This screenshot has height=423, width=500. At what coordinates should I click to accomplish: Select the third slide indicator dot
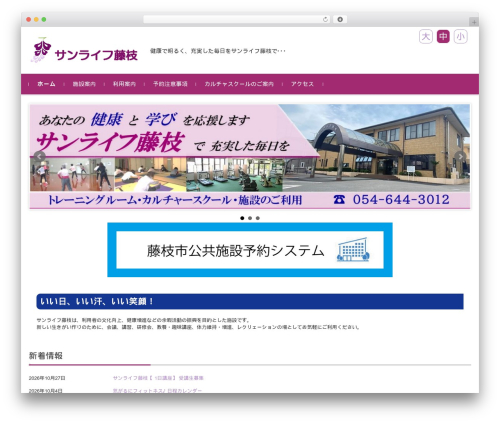[258, 218]
